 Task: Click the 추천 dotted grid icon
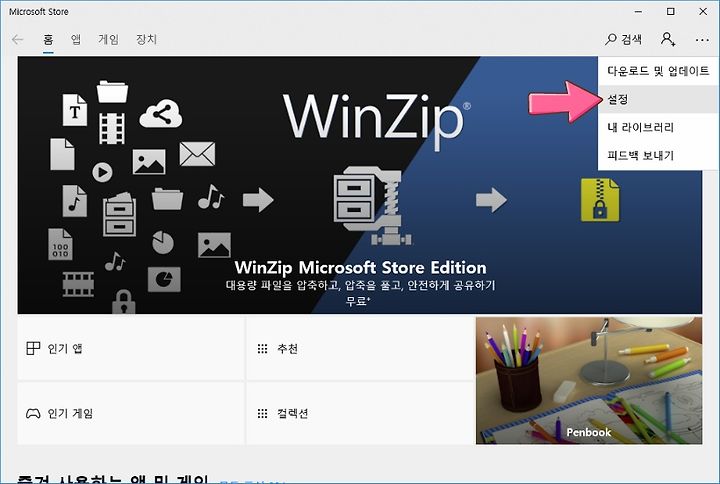click(262, 349)
